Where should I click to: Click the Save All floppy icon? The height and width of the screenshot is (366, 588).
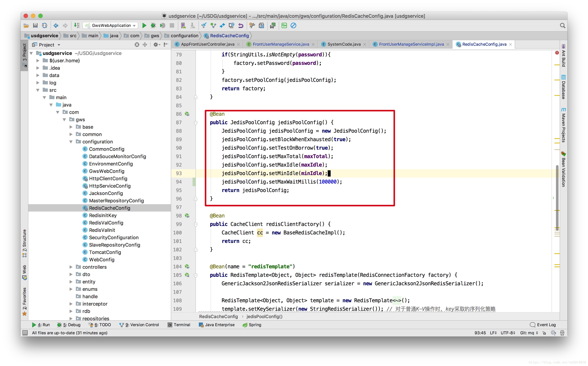pyautogui.click(x=35, y=25)
